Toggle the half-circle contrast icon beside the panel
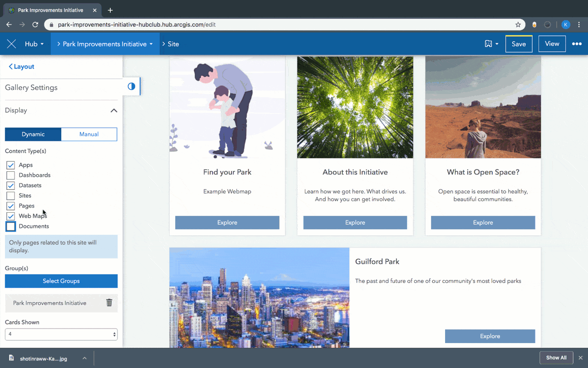 [132, 86]
